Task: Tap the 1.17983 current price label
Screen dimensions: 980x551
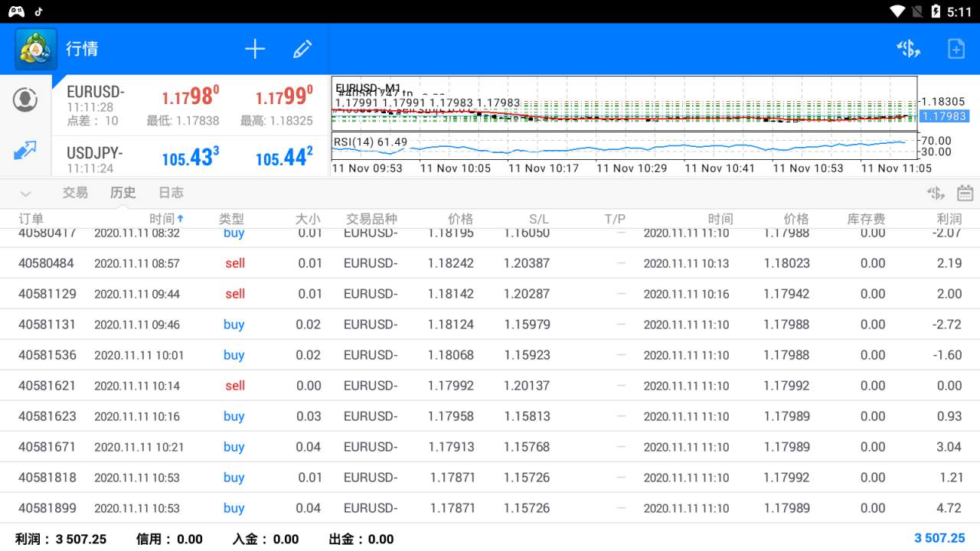Action: (943, 116)
